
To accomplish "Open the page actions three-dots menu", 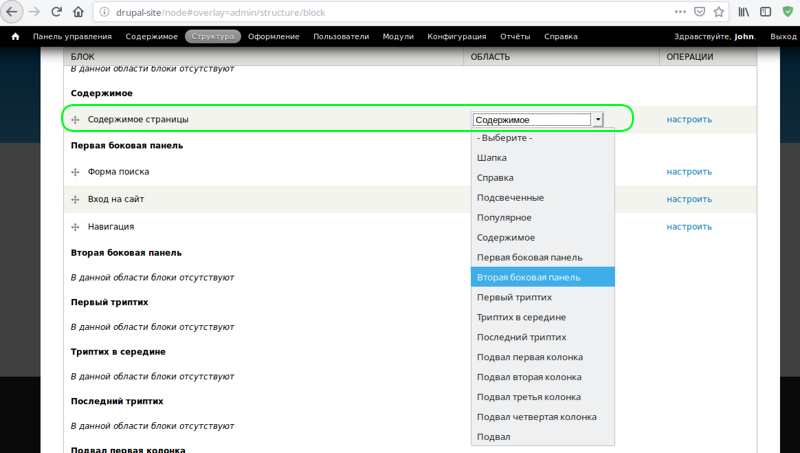I will (680, 12).
